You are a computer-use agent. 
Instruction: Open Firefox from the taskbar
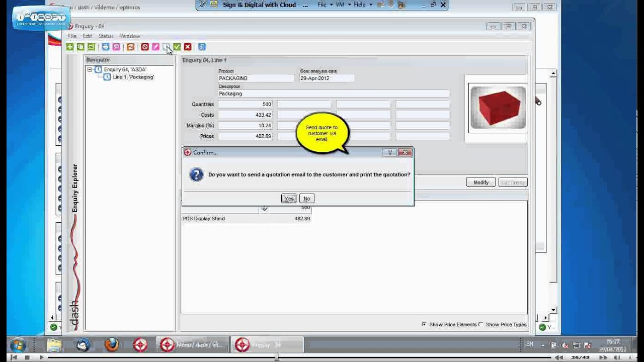tap(112, 345)
